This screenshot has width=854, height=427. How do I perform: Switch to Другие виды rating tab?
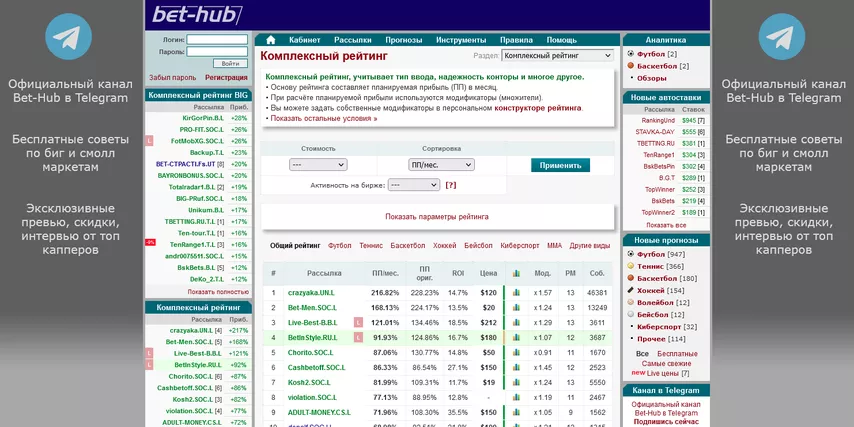(x=590, y=246)
